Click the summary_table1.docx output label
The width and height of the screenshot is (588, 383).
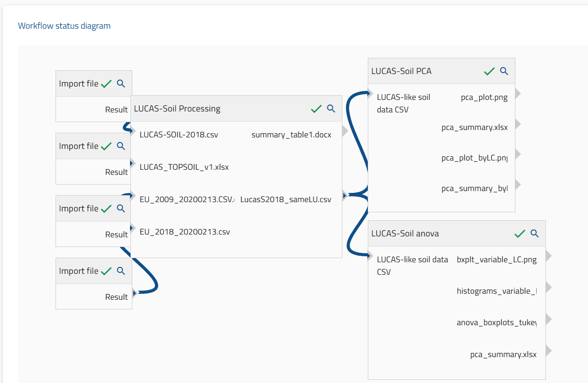291,135
